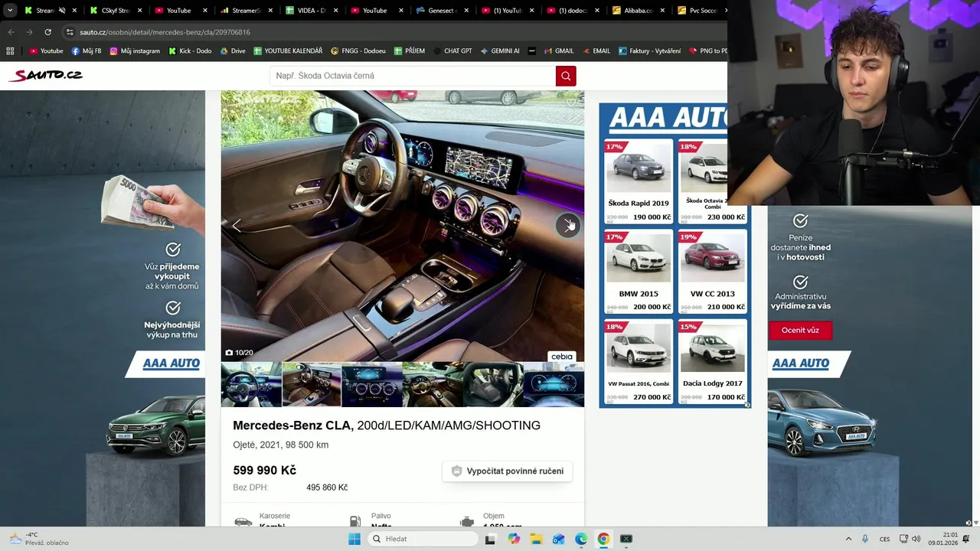Open the Můj instagram bookmark
980x551 pixels.
(135, 51)
